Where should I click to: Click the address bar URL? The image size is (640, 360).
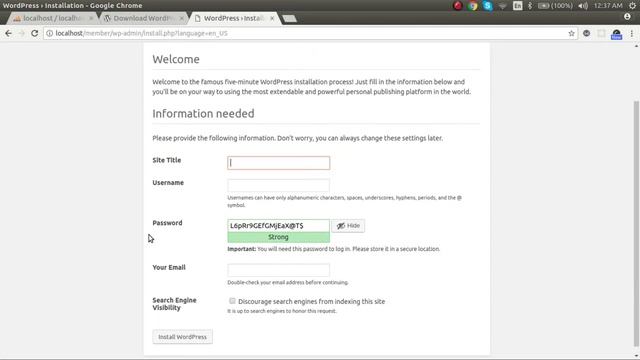pyautogui.click(x=141, y=33)
